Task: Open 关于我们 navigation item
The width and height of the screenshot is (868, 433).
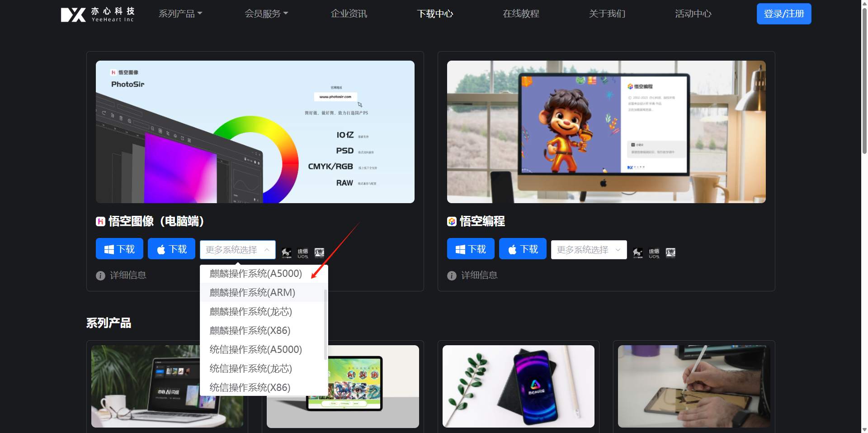Action: (607, 14)
